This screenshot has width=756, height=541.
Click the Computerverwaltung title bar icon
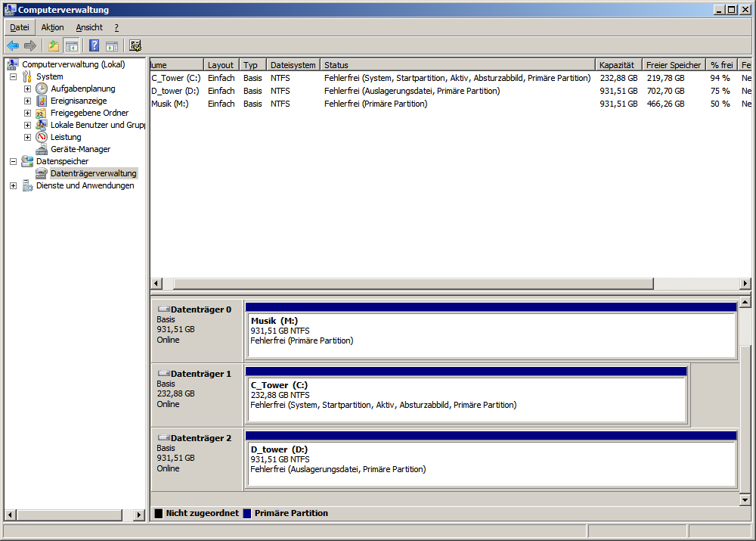pyautogui.click(x=10, y=9)
